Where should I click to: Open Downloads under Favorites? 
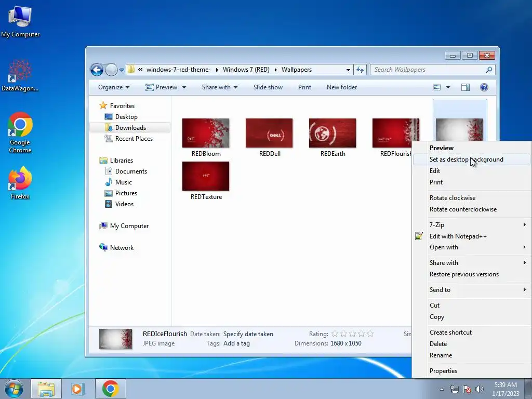click(125, 128)
